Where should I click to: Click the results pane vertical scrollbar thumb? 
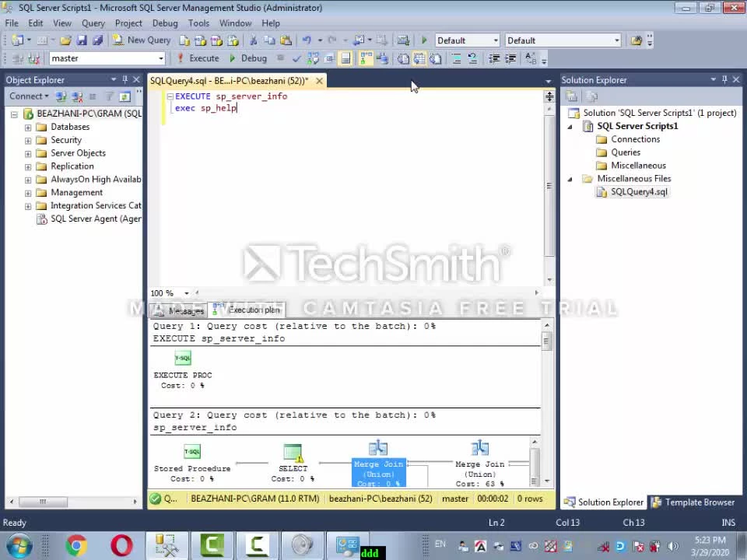pos(546,341)
